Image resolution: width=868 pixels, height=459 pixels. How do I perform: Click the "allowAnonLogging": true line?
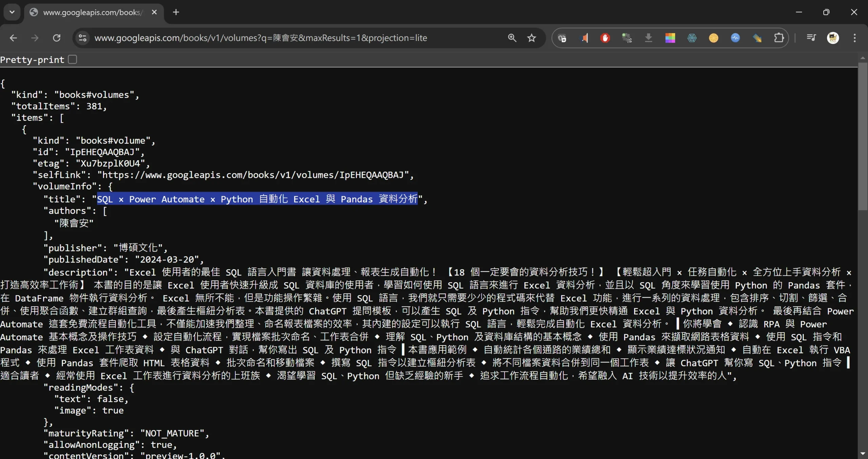pos(110,445)
